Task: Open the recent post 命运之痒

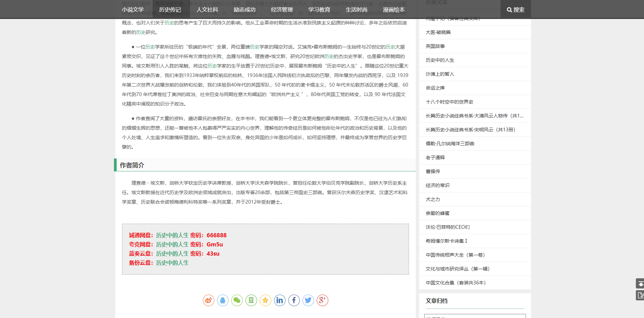Action: click(435, 88)
